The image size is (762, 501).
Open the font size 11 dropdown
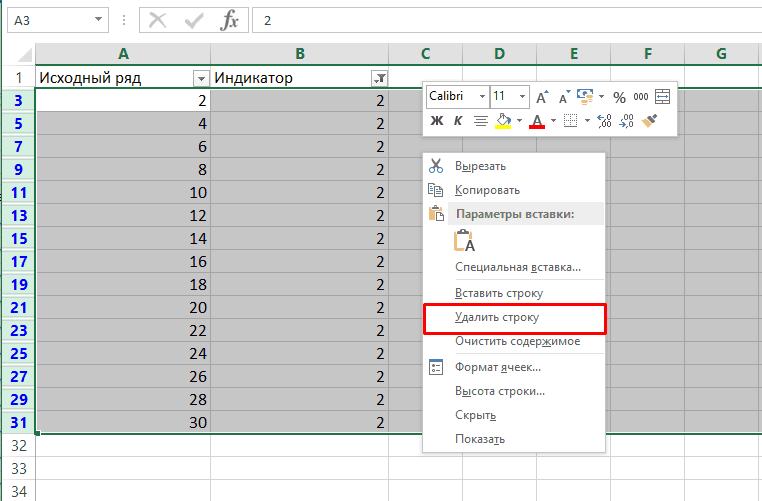(522, 97)
